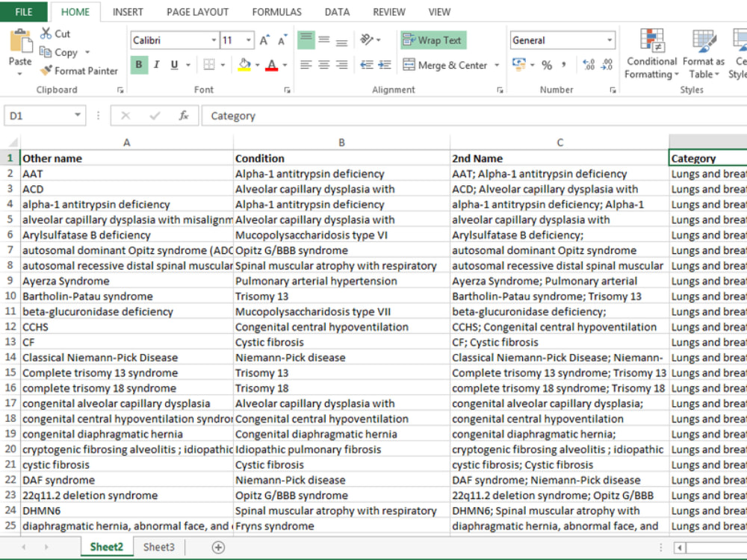The image size is (747, 560).
Task: Decrease font size with small A icon
Action: click(x=282, y=40)
